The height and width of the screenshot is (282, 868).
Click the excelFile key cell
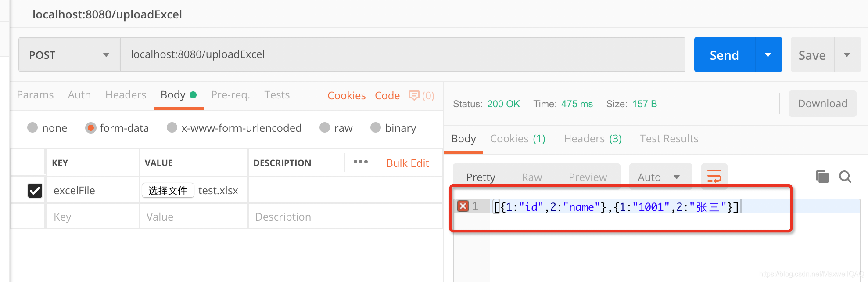click(x=93, y=190)
